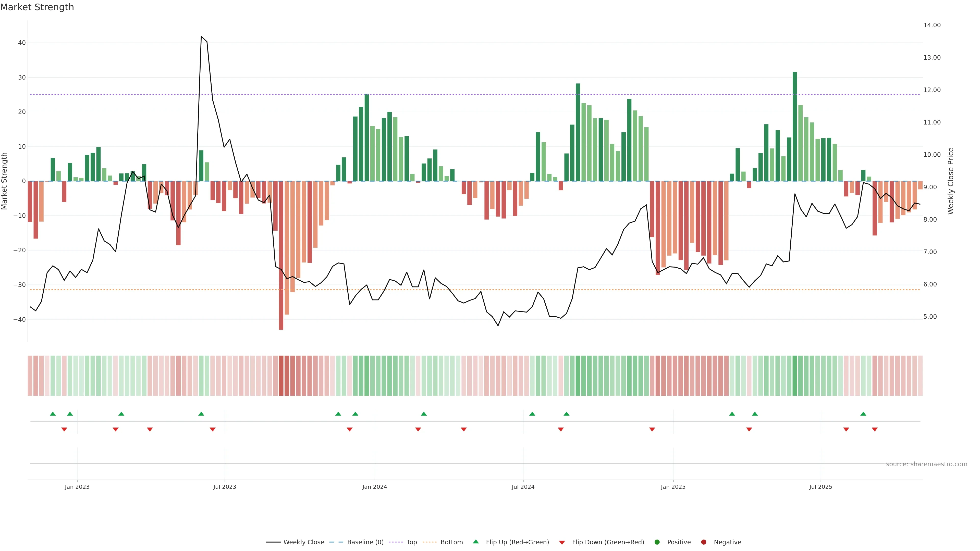Click the Jan 2024 axis label
The image size is (980, 551).
[375, 487]
